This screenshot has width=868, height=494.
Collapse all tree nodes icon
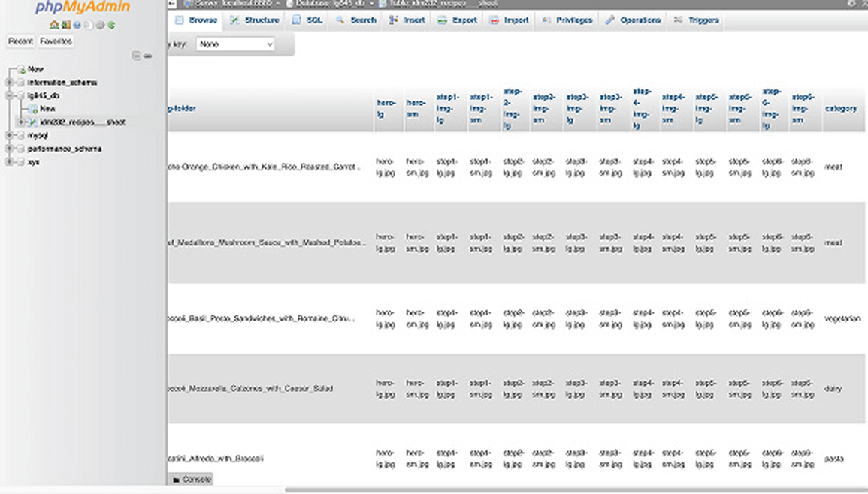[x=136, y=56]
